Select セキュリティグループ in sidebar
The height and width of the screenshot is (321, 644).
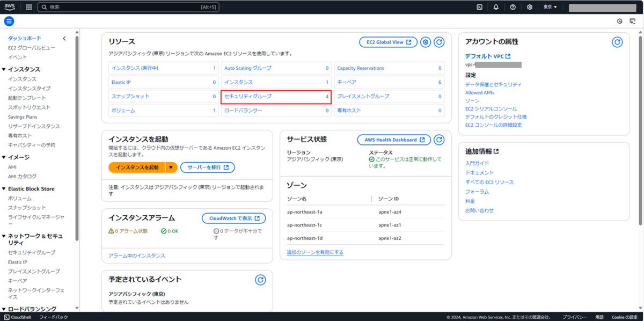pos(31,253)
